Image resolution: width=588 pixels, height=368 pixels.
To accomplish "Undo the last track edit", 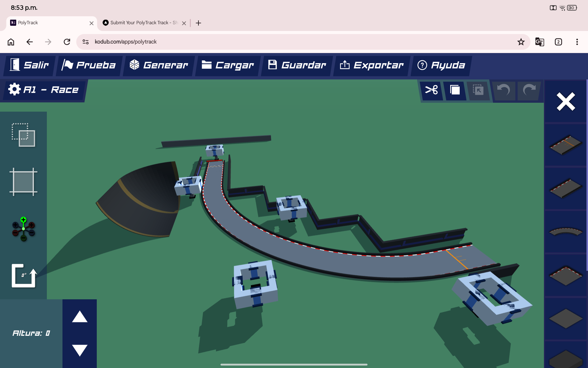I will tap(503, 90).
